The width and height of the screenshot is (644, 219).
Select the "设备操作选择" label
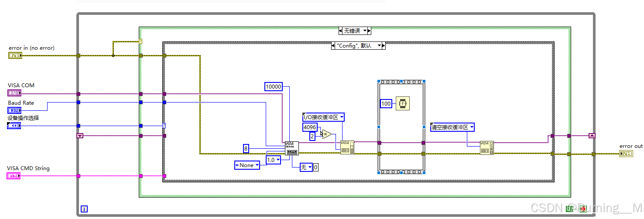tap(24, 118)
